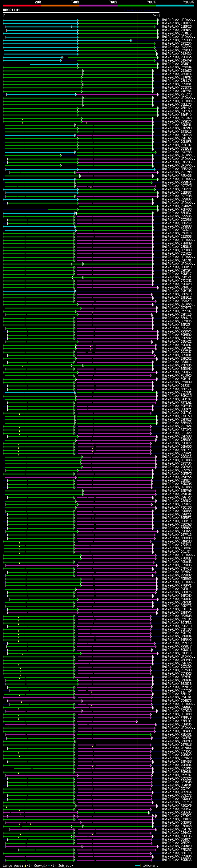Select the UniRef100_Q3E8D9 label
The width and height of the screenshot is (197, 868).
pyautogui.click(x=177, y=440)
